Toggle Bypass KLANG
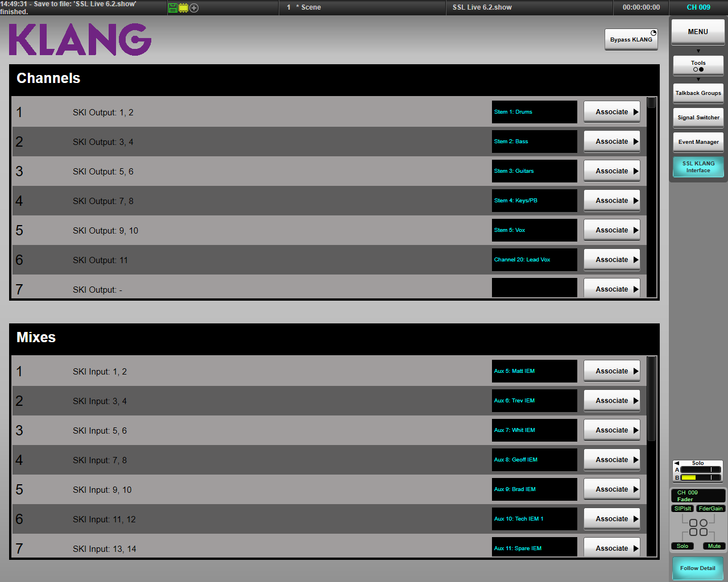Viewport: 728px width, 582px height. tap(631, 39)
